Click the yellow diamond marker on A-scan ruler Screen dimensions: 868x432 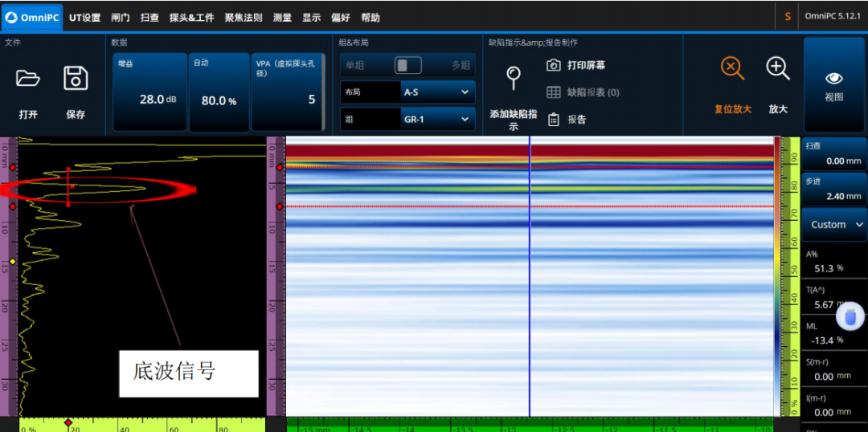(x=13, y=262)
